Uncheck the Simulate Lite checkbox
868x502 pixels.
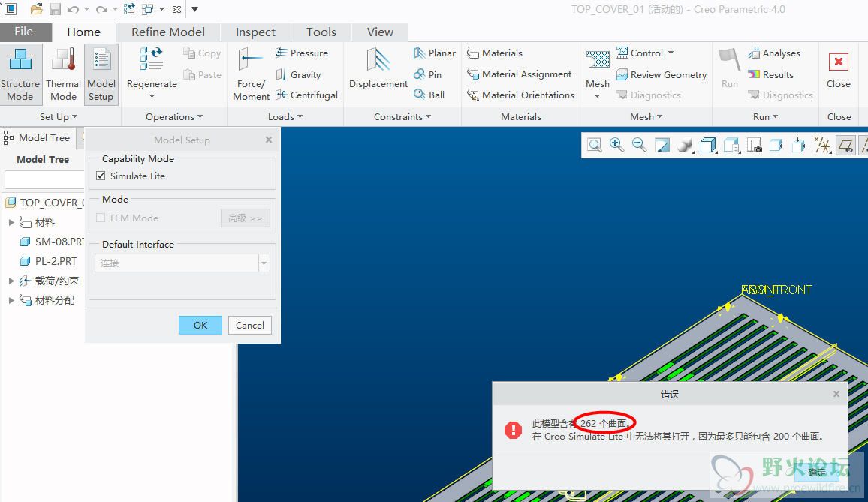coord(100,176)
